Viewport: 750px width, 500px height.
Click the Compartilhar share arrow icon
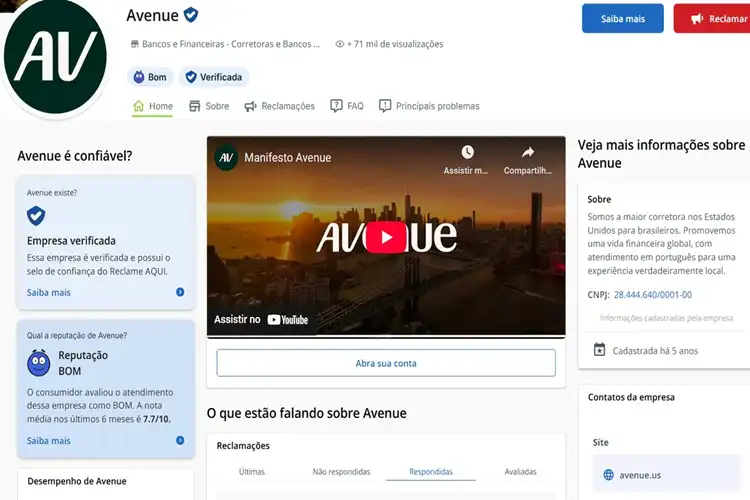pyautogui.click(x=528, y=152)
